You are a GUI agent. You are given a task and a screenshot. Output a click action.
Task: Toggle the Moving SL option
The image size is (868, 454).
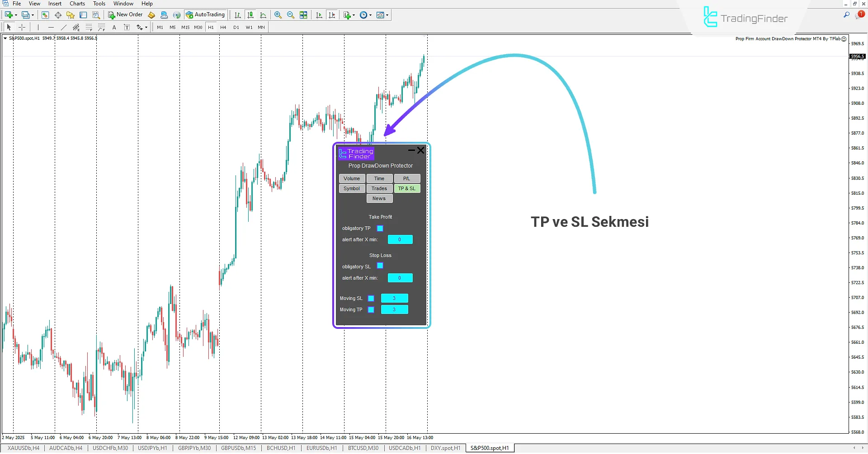point(372,298)
